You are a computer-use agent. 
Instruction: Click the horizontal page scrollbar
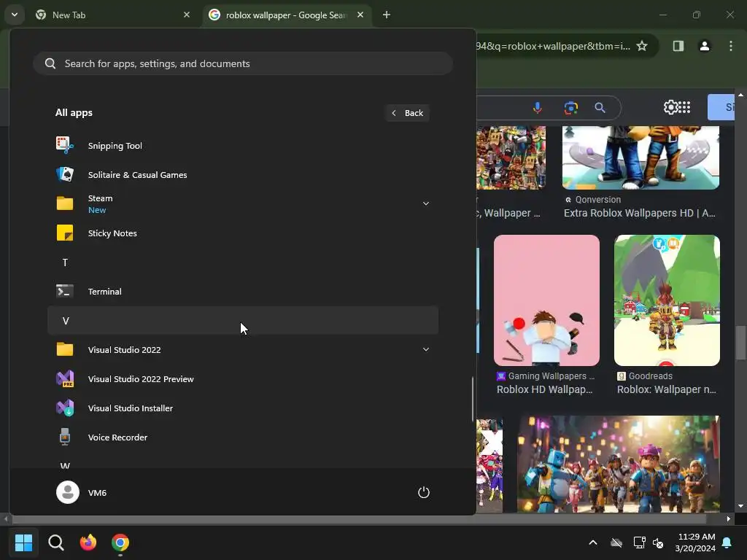[x=357, y=518]
